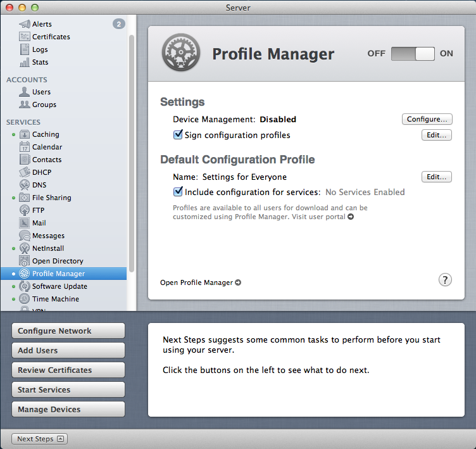The height and width of the screenshot is (449, 476).
Task: Visit user portal arrow link
Action: click(x=351, y=217)
